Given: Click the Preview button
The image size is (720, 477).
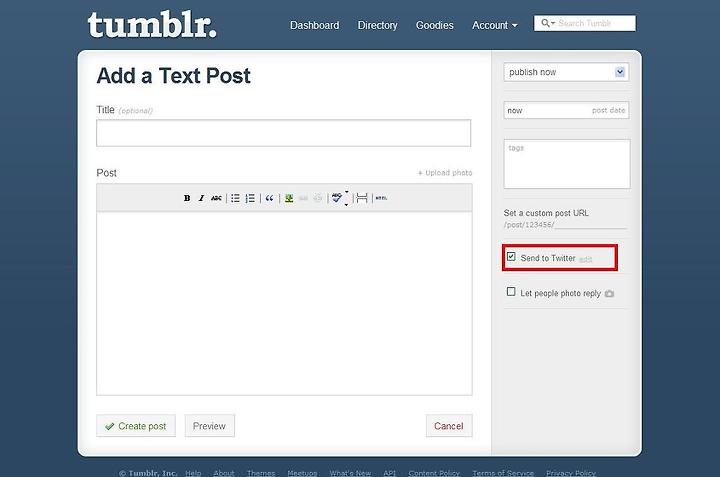Looking at the screenshot, I should coord(209,426).
